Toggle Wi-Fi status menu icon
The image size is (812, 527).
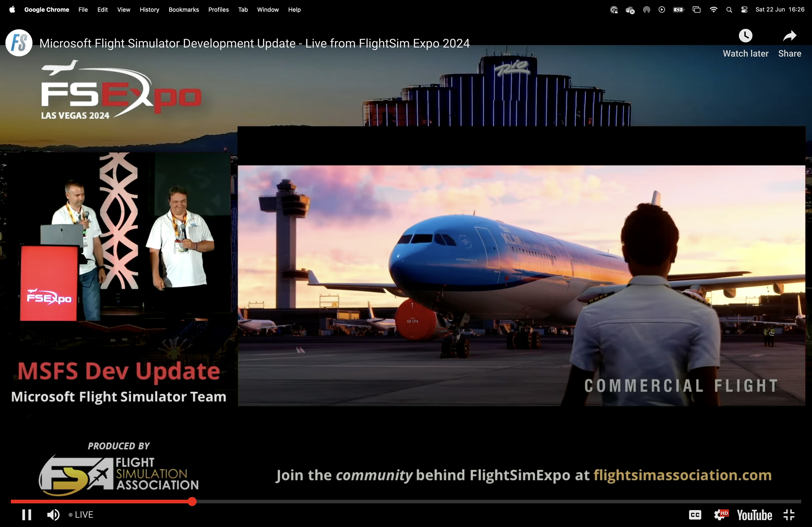click(x=713, y=9)
